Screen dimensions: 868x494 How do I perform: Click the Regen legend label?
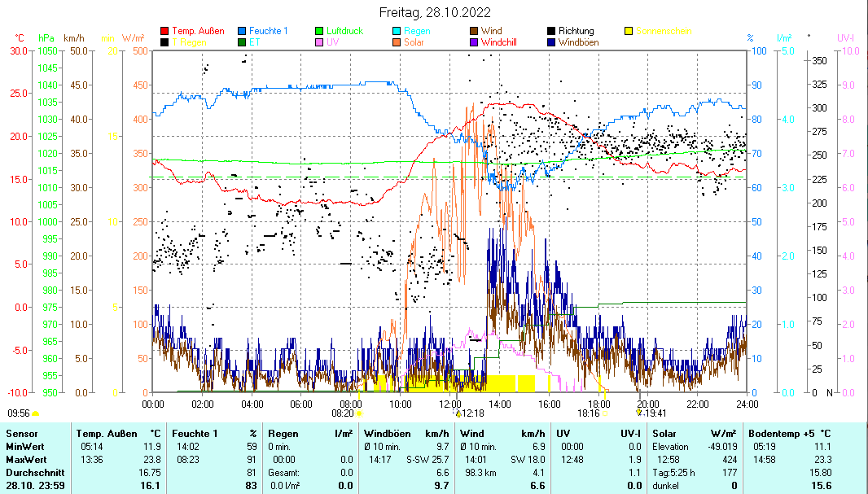(x=417, y=31)
